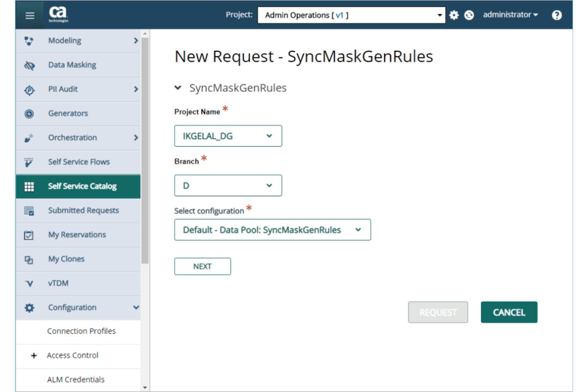The image size is (588, 392).
Task: Click the vTDM icon
Action: (x=29, y=284)
